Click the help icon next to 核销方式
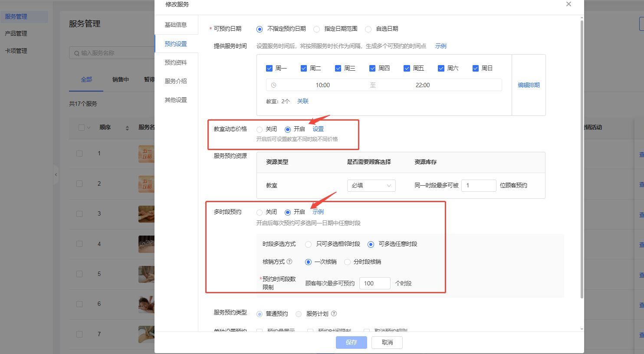 [289, 262]
